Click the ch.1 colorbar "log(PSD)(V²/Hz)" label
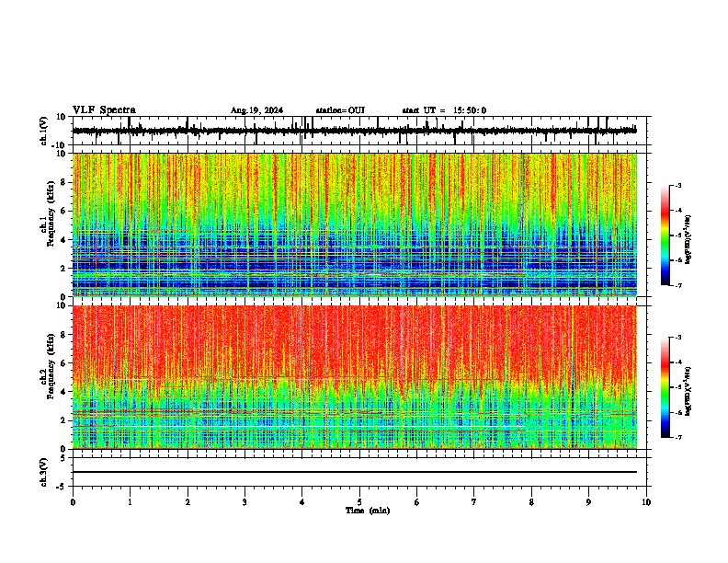The height and width of the screenshot is (563, 728). click(688, 239)
